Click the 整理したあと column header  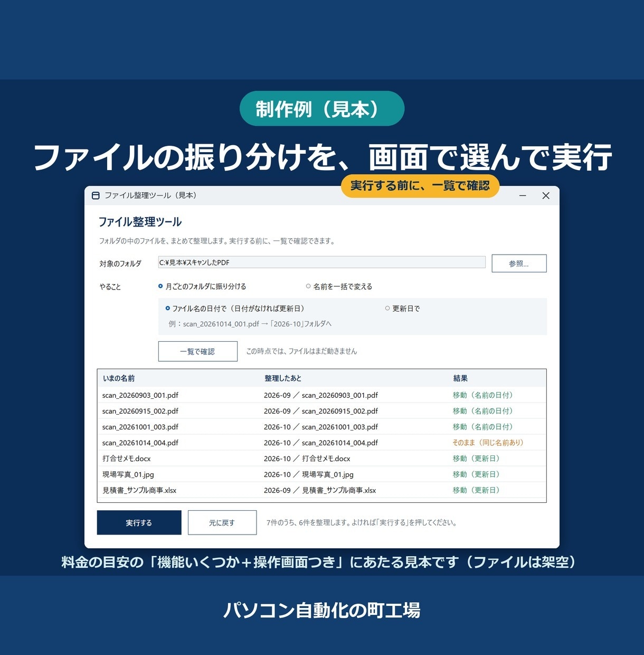click(x=283, y=378)
